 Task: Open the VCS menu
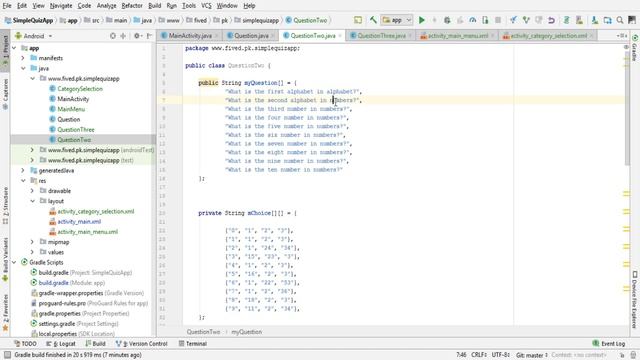coord(207,6)
